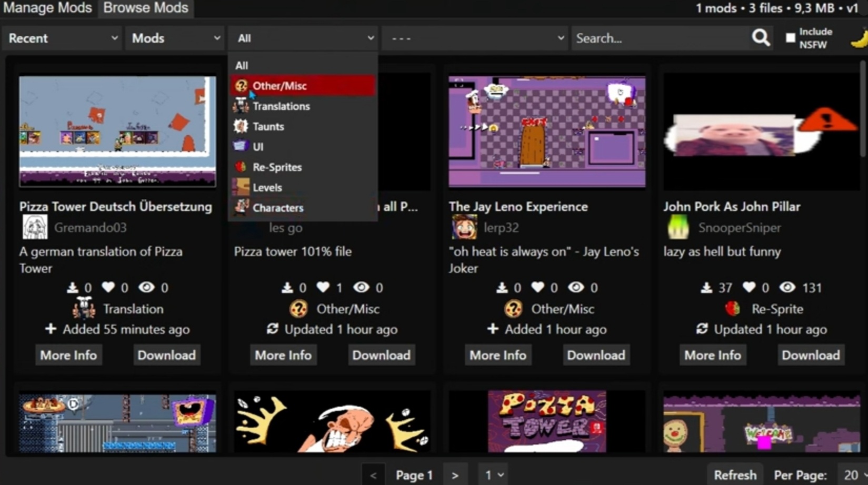This screenshot has width=868, height=485.
Task: Click views eye icon on John Pork mod
Action: [x=787, y=287]
